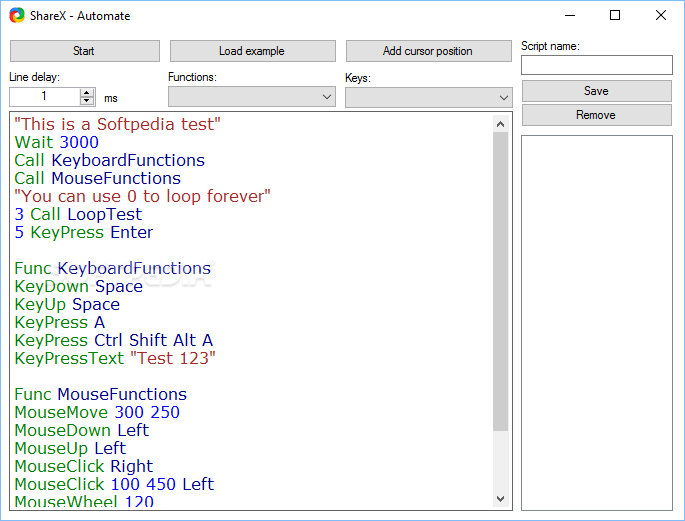Click the line Wait 3000
The height and width of the screenshot is (521, 685).
[57, 142]
